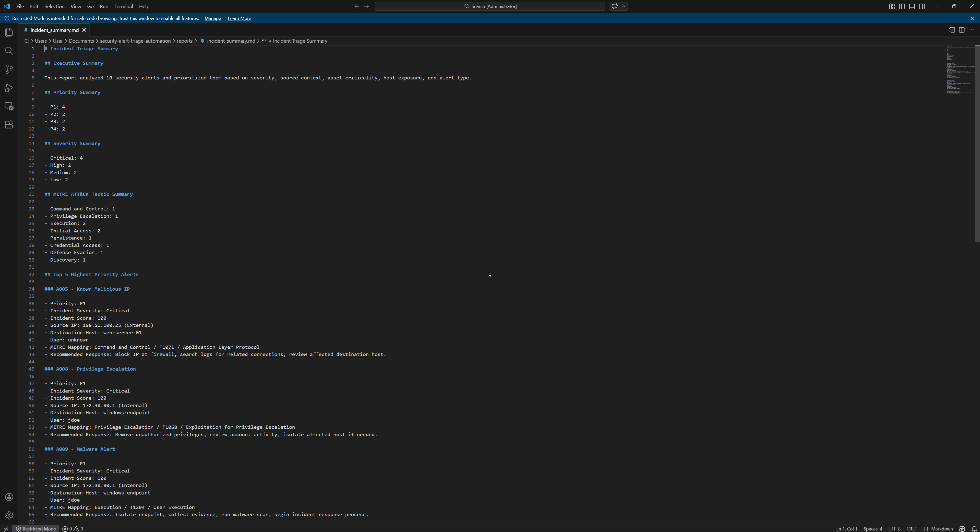Expand the 'reports' breadcrumb folder
980x532 pixels.
[x=185, y=41]
